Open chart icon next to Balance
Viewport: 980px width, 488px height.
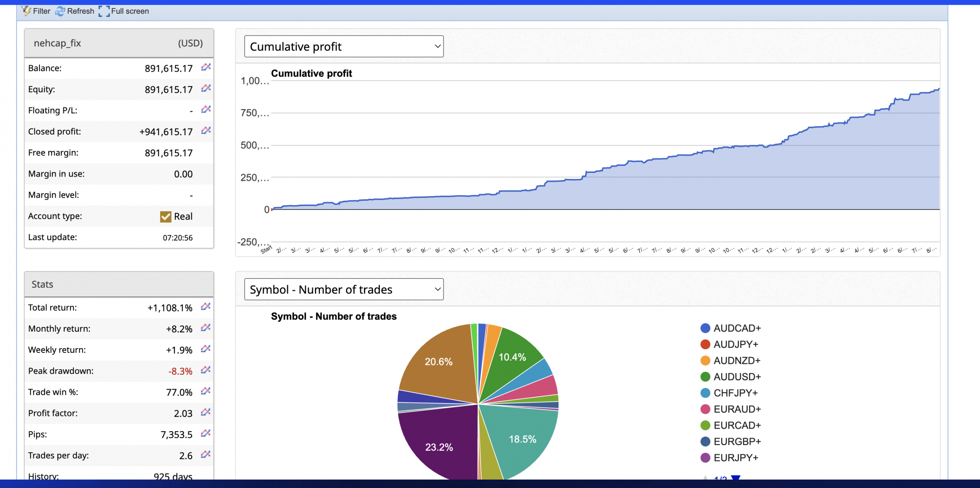(x=206, y=67)
